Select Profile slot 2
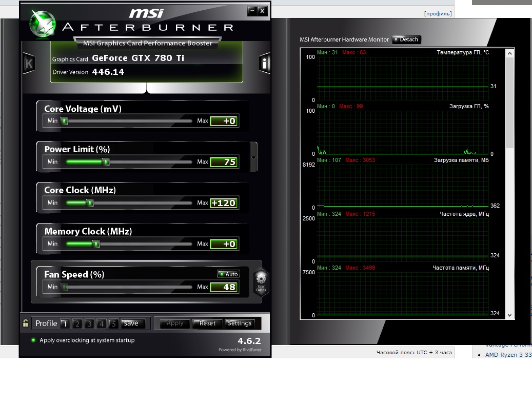Image resolution: width=532 pixels, height=406 pixels. click(77, 323)
